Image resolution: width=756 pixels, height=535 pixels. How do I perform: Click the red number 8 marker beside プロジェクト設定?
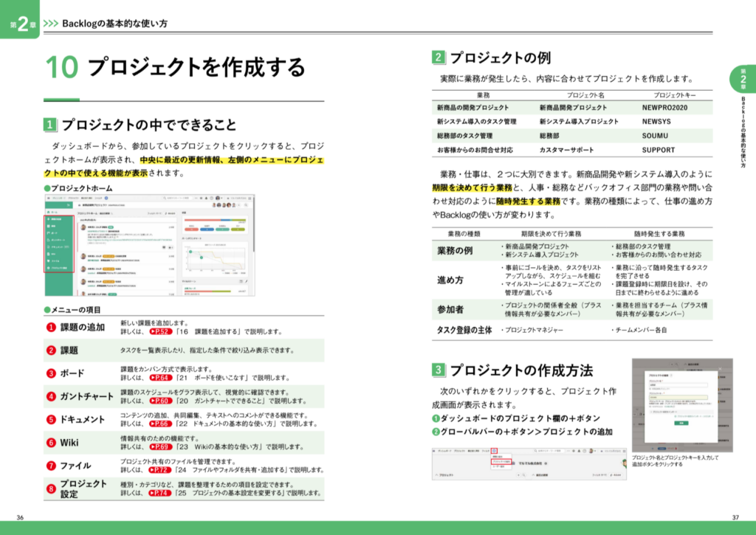pyautogui.click(x=52, y=489)
